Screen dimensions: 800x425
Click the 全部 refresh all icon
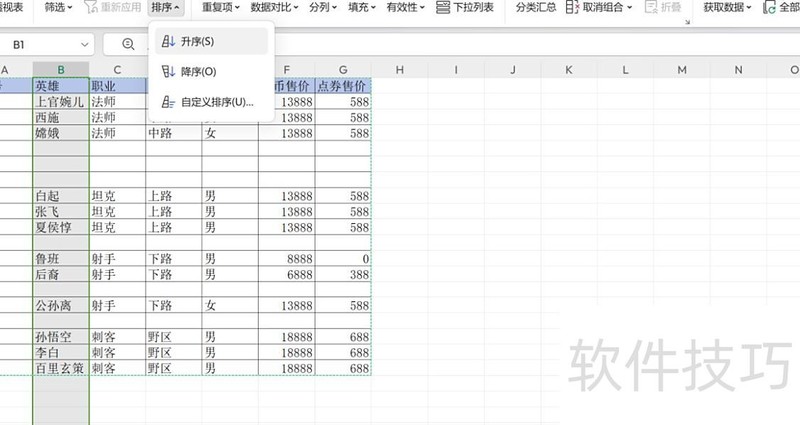(769, 8)
